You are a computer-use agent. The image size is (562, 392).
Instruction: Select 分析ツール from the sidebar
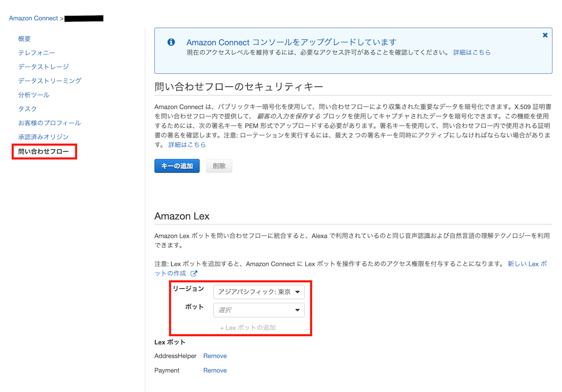tap(35, 95)
